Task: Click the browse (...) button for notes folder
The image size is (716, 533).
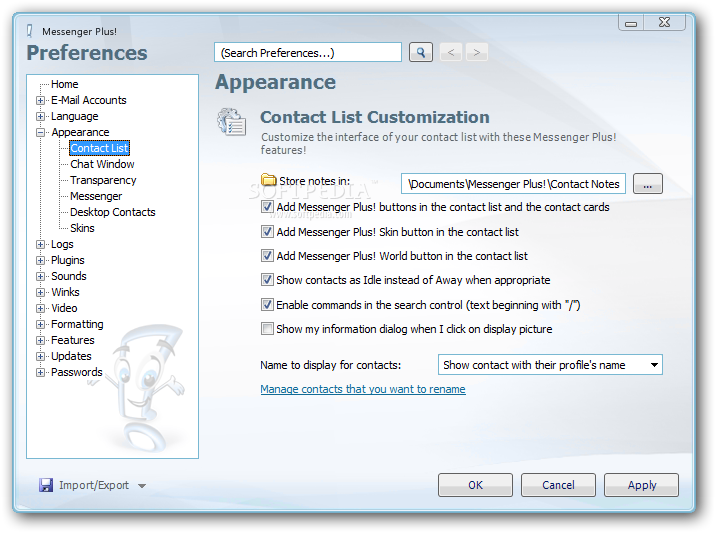Action: tap(648, 184)
